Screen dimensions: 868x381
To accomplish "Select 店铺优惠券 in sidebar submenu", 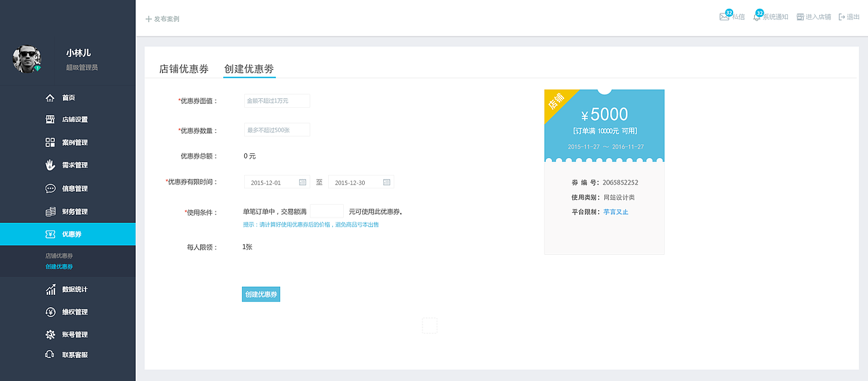I will pos(59,256).
